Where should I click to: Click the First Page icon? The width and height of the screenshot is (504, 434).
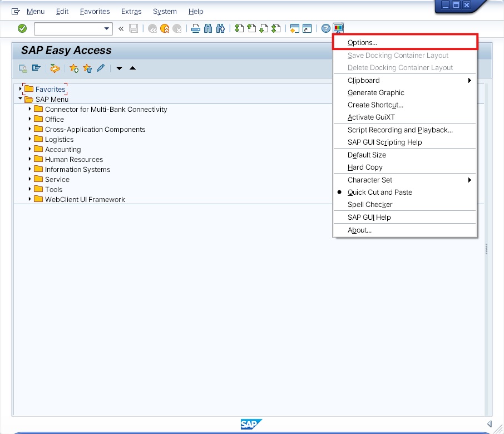[x=239, y=28]
